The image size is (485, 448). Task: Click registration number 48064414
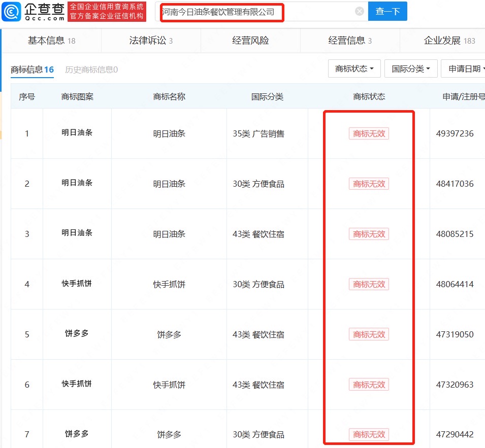click(x=455, y=284)
